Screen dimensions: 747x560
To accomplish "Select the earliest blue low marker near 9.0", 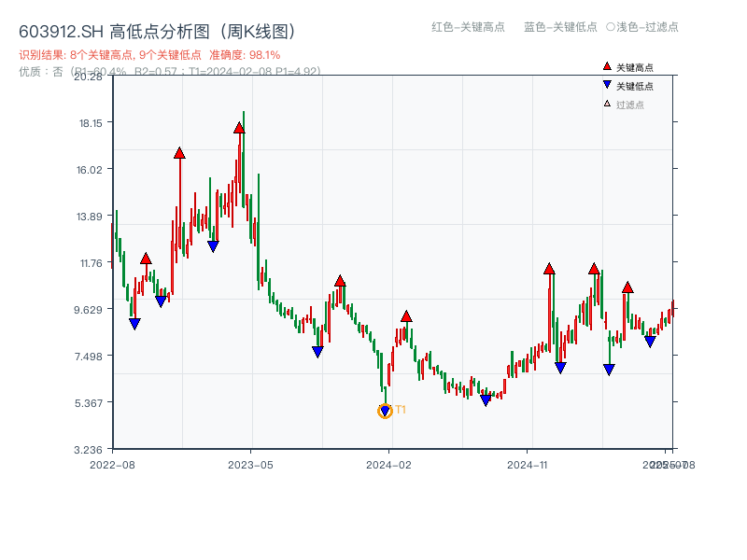I will tap(134, 324).
